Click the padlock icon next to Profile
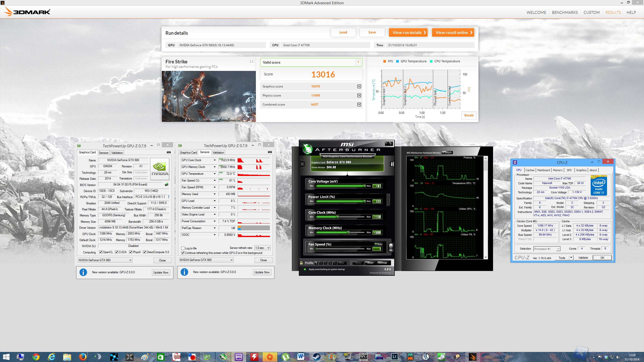Viewport: 644px width, 362px height. pos(301,263)
